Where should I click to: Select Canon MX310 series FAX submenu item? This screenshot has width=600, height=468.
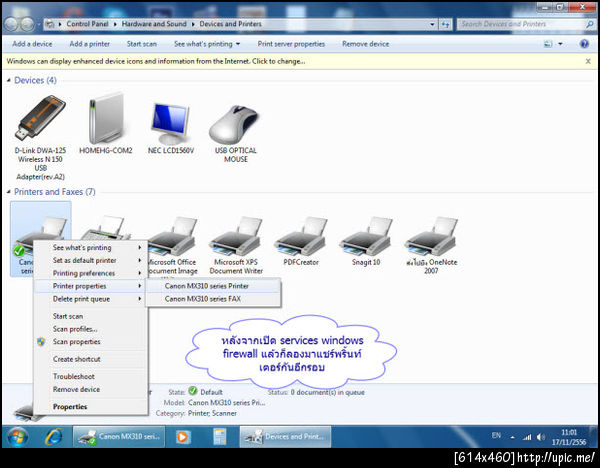214,299
